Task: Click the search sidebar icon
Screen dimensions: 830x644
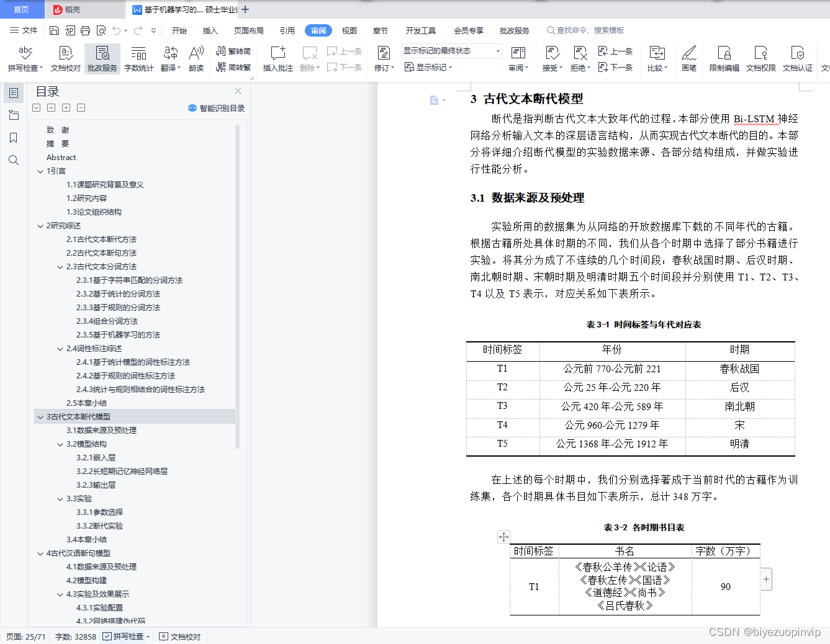Action: 14,160
